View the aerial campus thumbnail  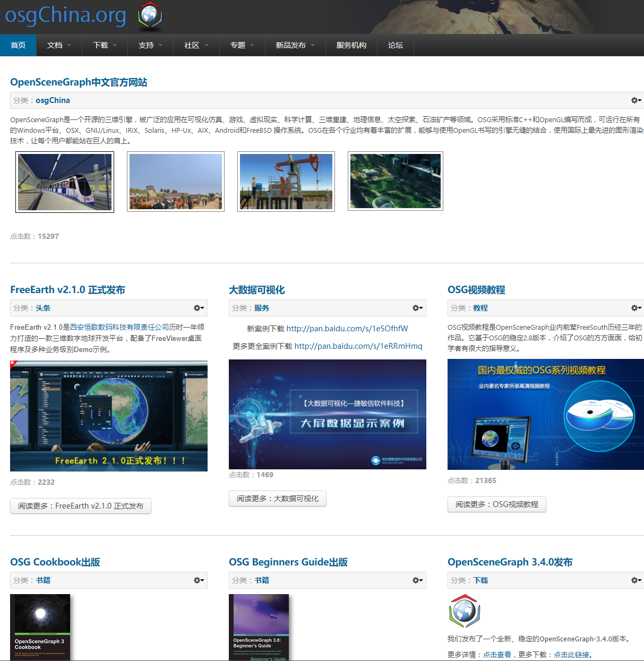(x=396, y=181)
